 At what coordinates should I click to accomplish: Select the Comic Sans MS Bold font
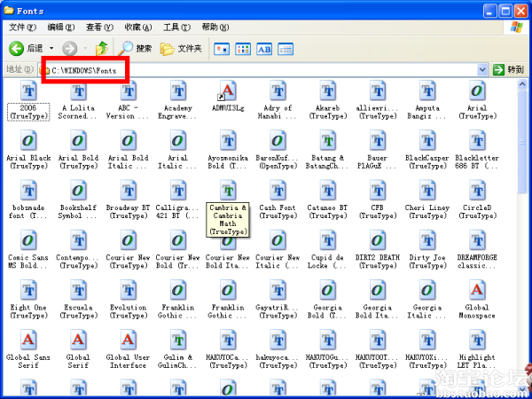28,250
